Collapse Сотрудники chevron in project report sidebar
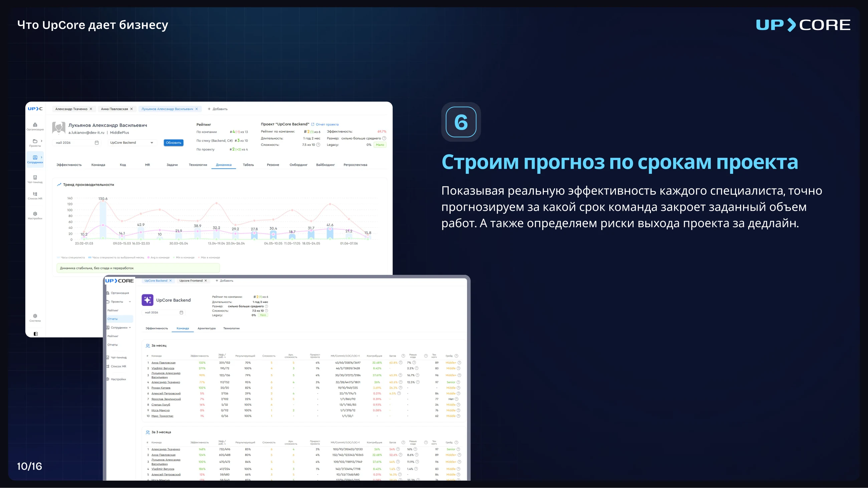 130,328
